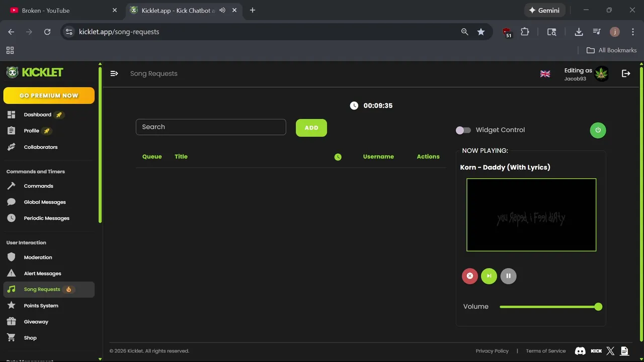
Task: Click the Kicklet logo
Action: (x=34, y=72)
